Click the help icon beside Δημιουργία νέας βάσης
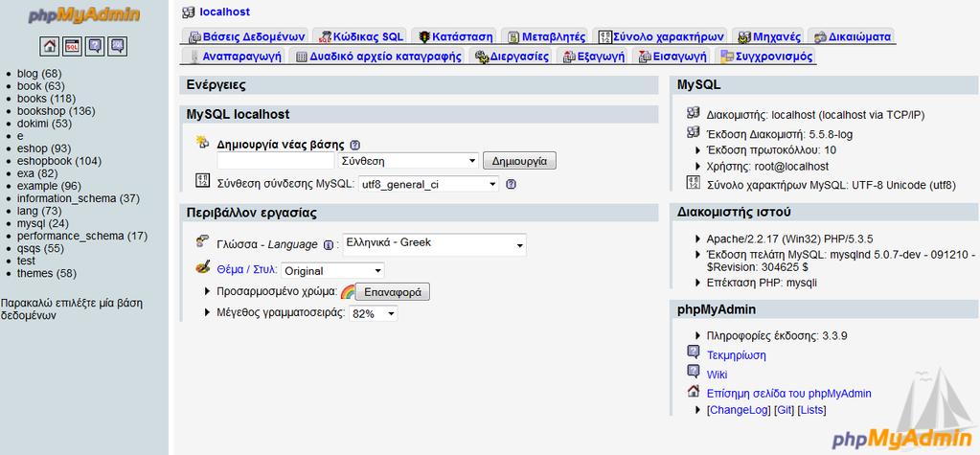Screen dimensions: 980x455 point(355,145)
